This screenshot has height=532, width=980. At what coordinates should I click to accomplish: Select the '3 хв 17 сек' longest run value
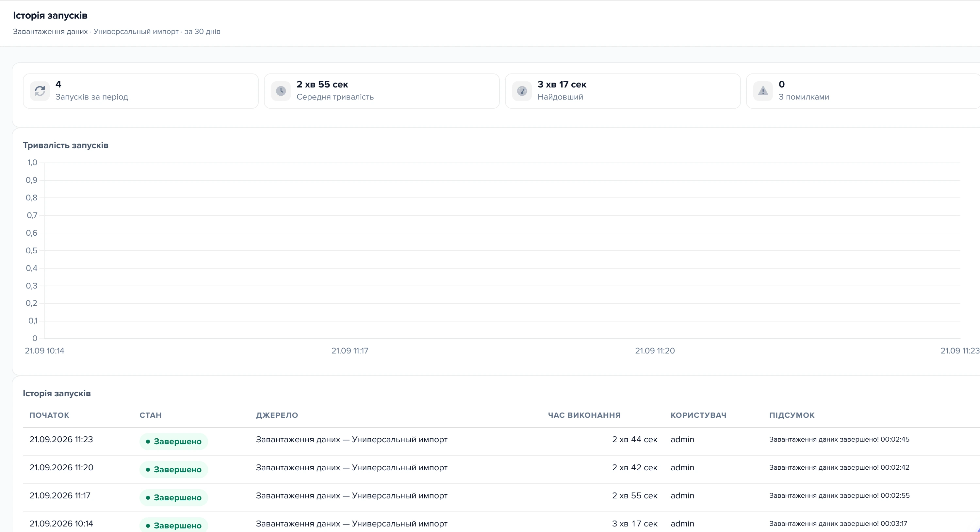(562, 84)
